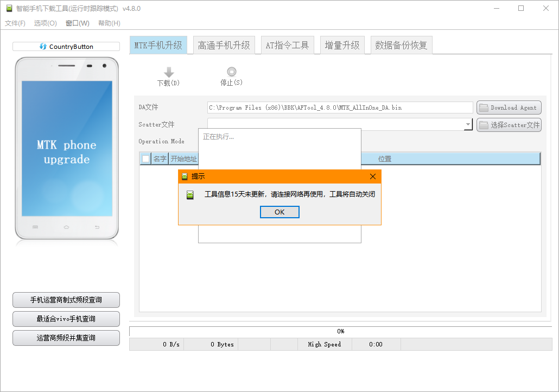The width and height of the screenshot is (559, 392).
Task: Click the folder icon on Download Agent
Action: click(483, 108)
